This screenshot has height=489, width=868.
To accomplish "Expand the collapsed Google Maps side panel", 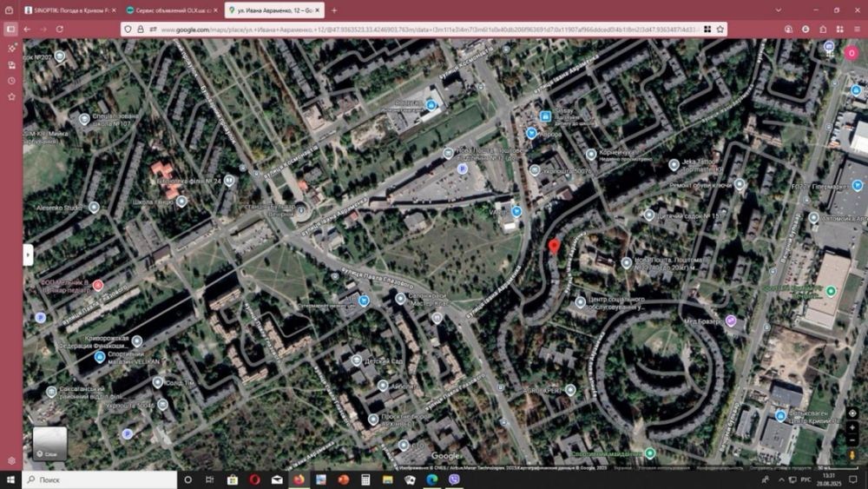I will point(28,254).
